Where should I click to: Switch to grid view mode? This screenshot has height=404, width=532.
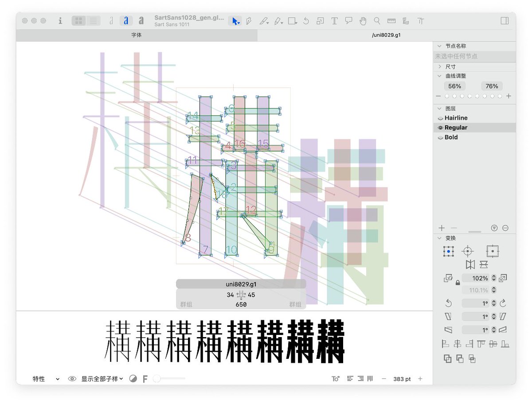pyautogui.click(x=79, y=20)
